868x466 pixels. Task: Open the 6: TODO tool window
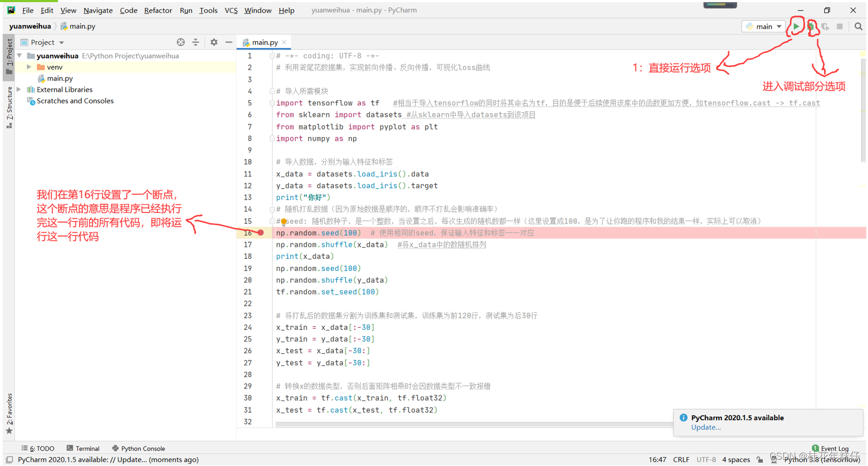click(38, 449)
